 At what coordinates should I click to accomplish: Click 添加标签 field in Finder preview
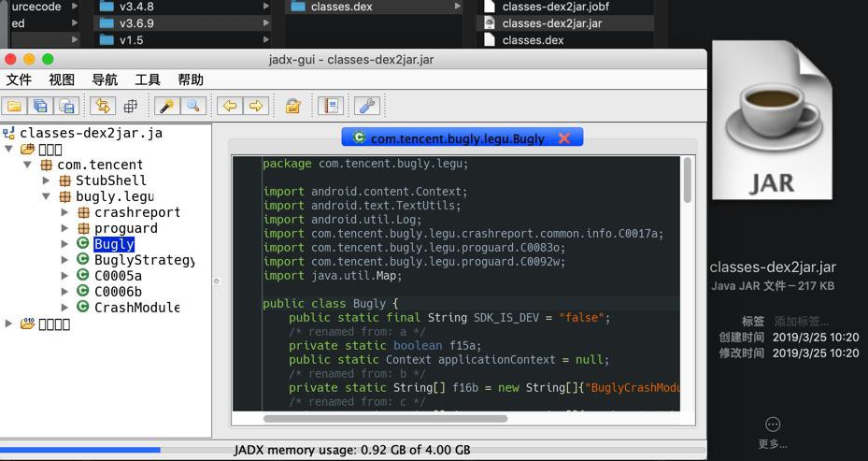801,321
